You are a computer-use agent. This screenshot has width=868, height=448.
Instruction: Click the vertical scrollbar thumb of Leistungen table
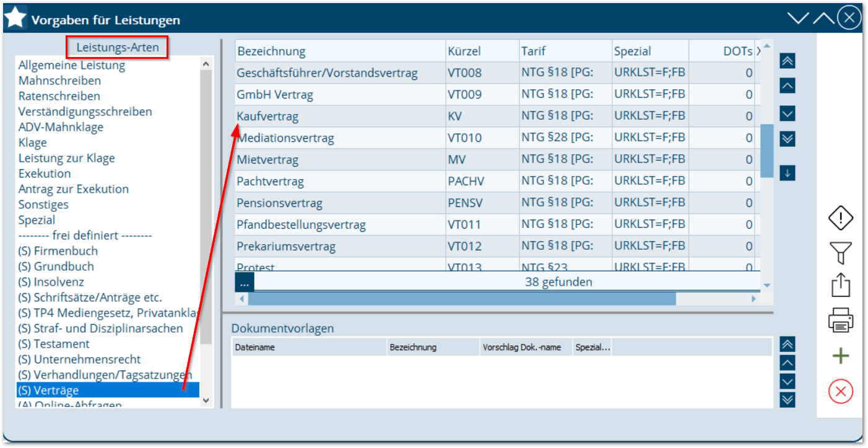pyautogui.click(x=767, y=151)
